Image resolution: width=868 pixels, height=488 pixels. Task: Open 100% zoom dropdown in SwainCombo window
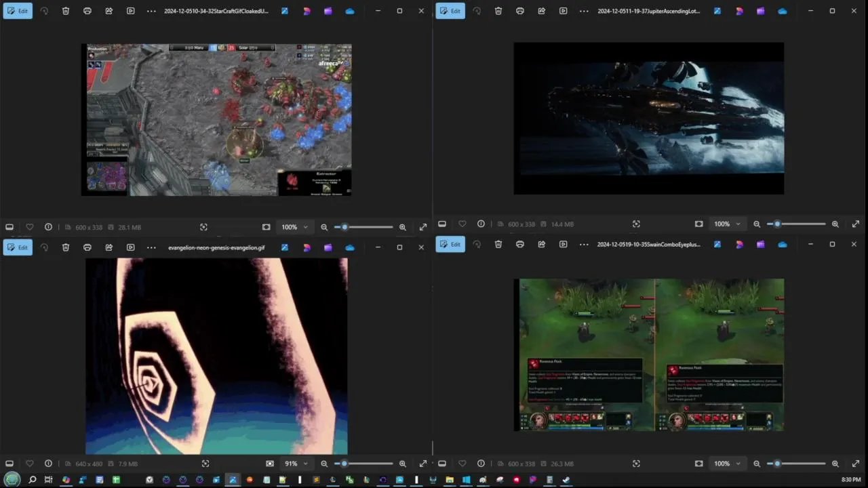[x=728, y=464]
